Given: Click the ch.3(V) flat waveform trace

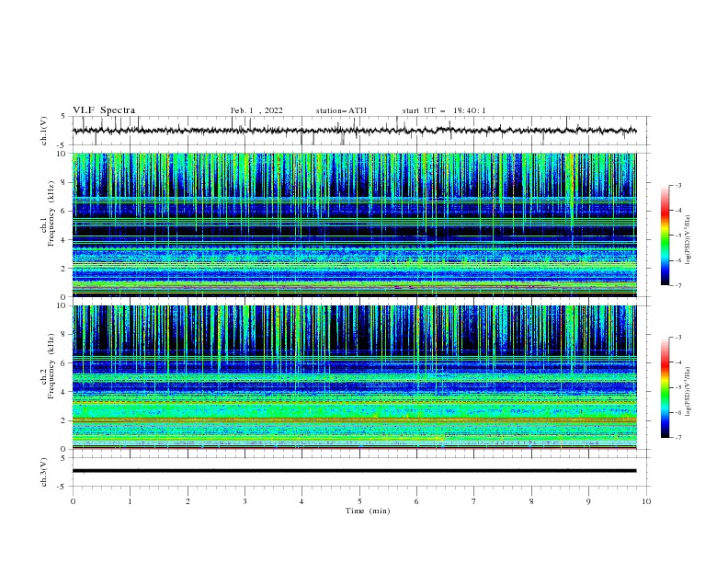Looking at the screenshot, I should pyautogui.click(x=354, y=471).
